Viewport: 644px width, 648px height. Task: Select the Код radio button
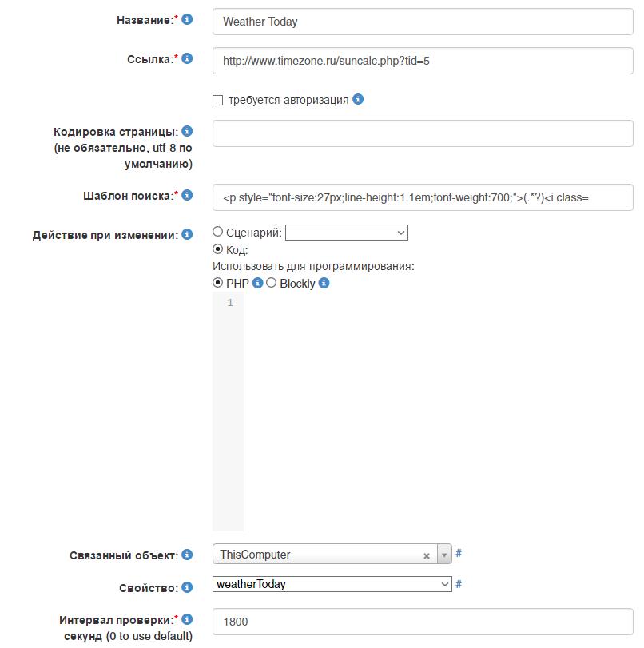pyautogui.click(x=217, y=249)
